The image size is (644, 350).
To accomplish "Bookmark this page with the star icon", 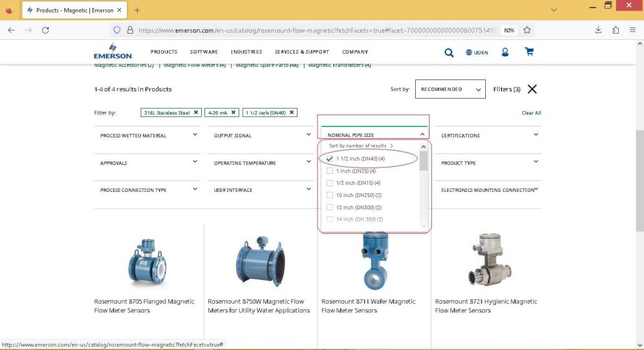I will [527, 30].
